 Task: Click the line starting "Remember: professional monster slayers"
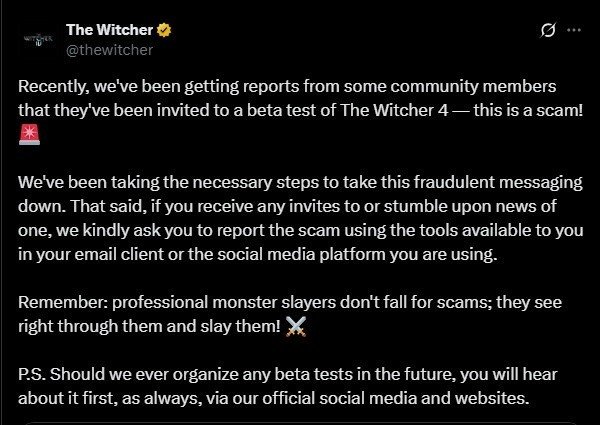click(x=290, y=302)
